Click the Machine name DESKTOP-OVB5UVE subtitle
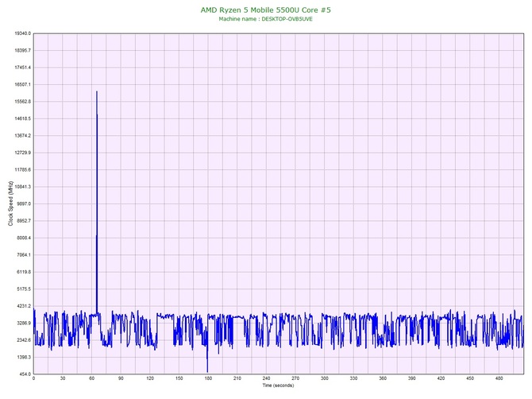 click(266, 19)
